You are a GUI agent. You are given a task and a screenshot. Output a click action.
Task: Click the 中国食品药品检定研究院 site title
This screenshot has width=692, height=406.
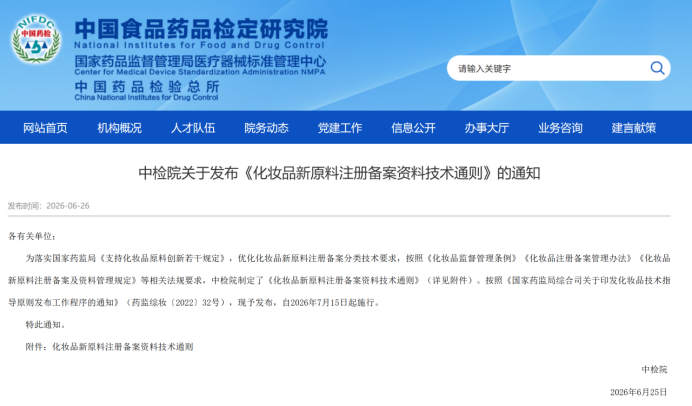pos(201,29)
